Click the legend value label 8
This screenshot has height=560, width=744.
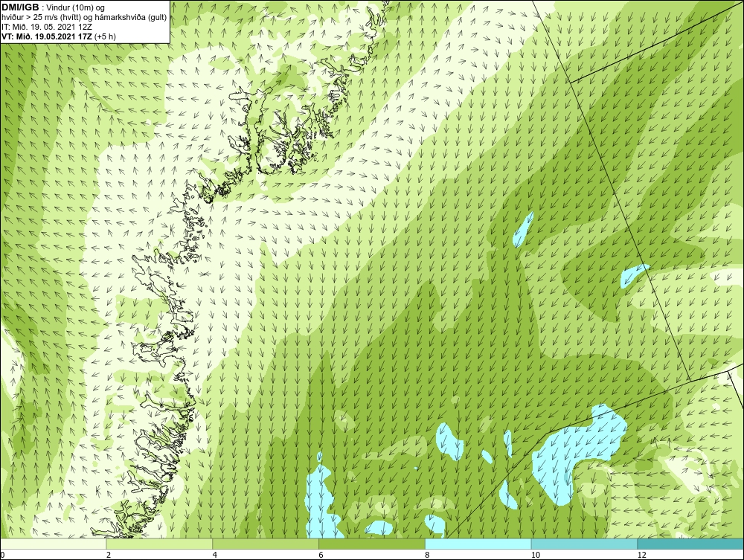[x=427, y=555]
